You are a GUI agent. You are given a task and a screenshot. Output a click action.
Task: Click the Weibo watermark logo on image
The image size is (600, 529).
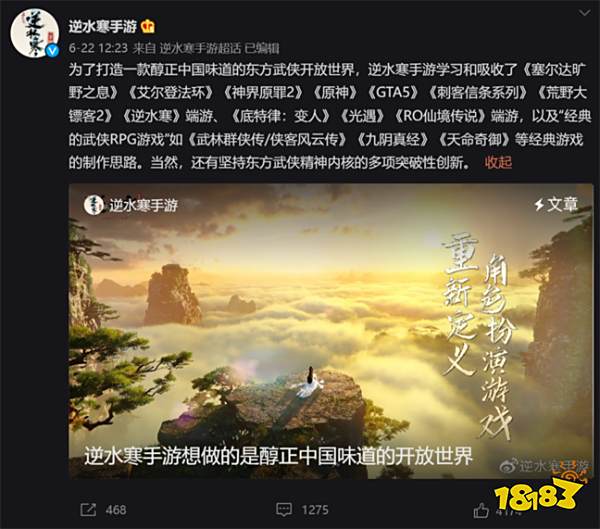click(509, 466)
